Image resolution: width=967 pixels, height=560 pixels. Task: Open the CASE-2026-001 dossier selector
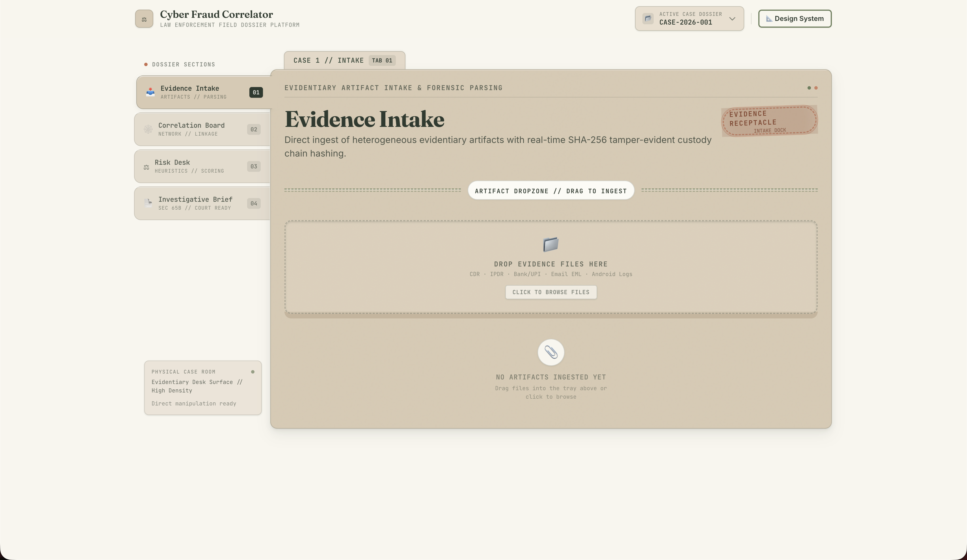pos(689,18)
